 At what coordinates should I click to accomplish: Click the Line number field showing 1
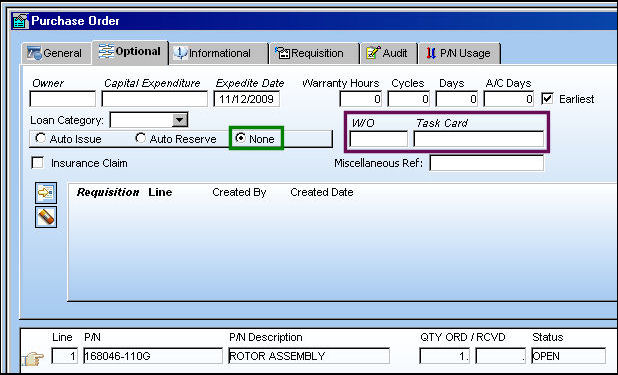pyautogui.click(x=65, y=356)
